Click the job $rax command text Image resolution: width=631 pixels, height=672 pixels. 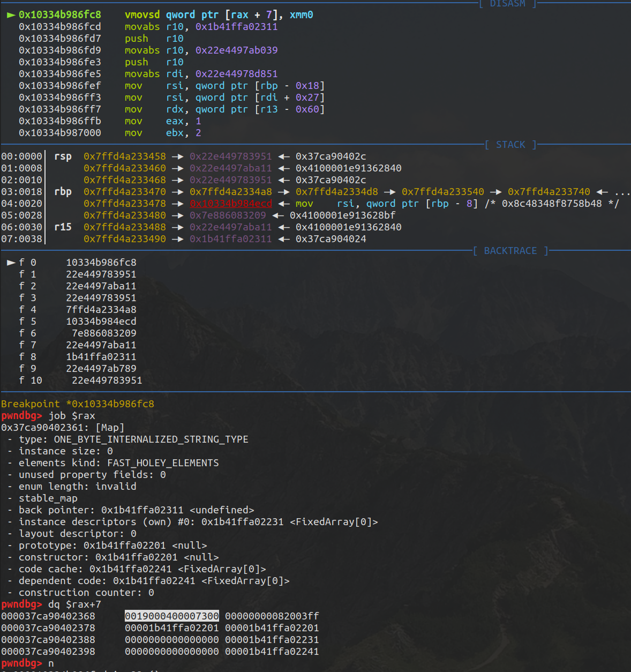pos(72,416)
